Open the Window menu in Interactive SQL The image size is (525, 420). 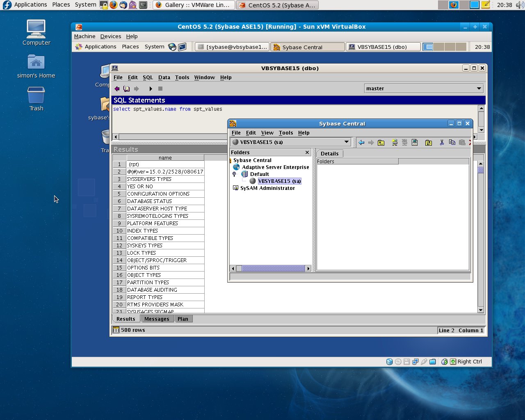(x=204, y=78)
